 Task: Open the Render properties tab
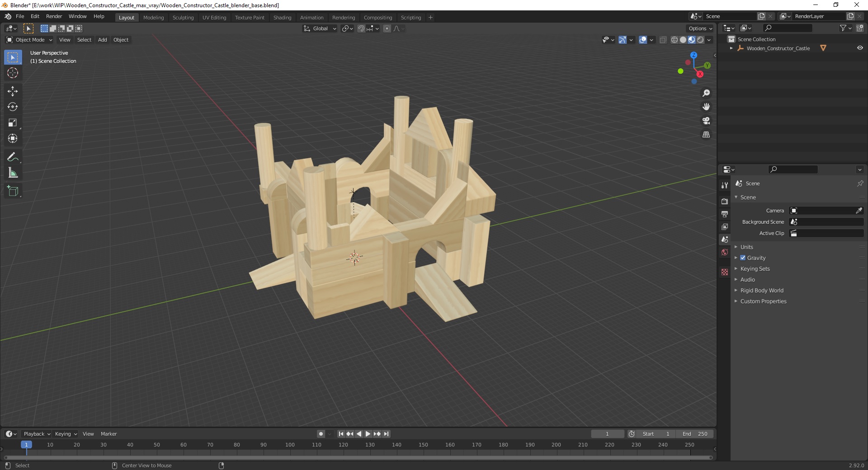[x=725, y=201]
